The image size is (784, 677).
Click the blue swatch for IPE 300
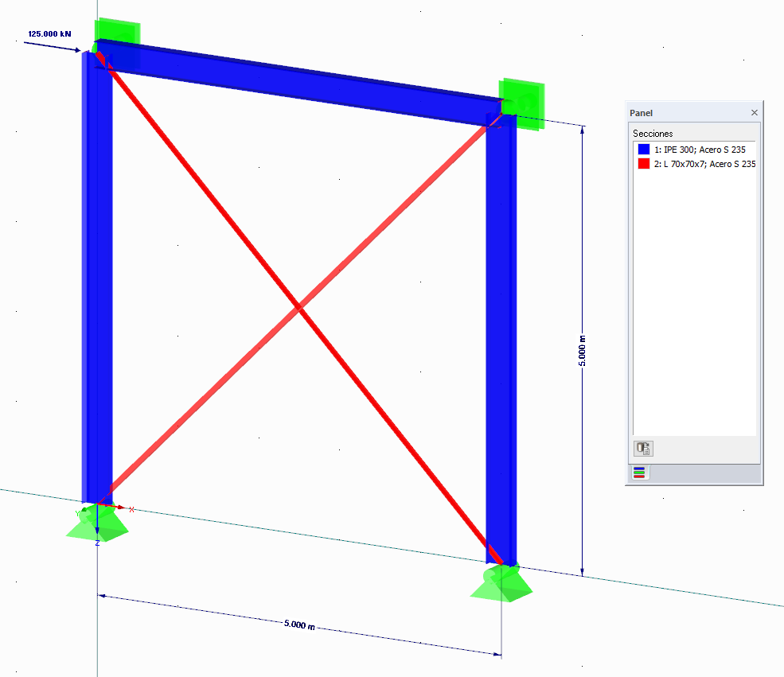643,150
